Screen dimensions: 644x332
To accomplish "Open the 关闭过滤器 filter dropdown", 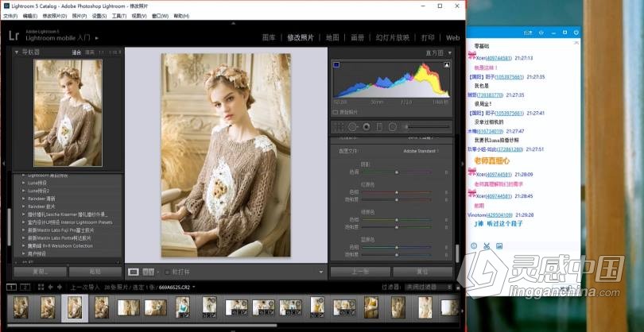I will click(429, 287).
